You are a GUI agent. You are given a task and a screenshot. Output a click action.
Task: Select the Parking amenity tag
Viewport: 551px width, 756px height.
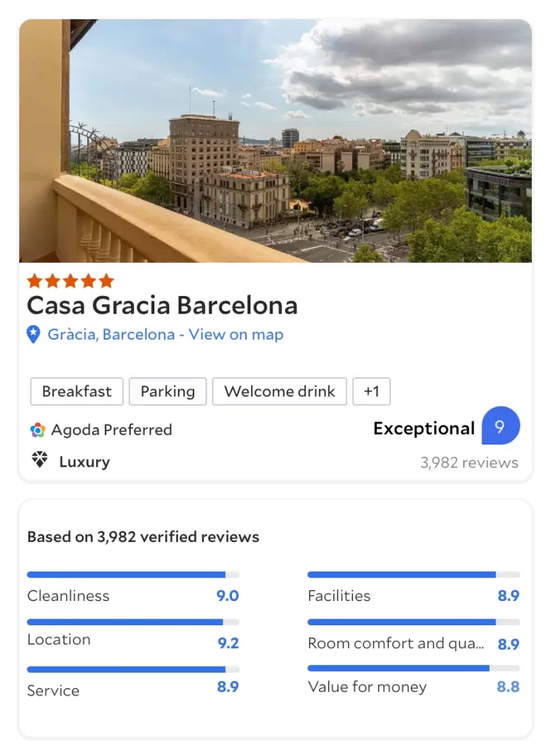point(168,391)
